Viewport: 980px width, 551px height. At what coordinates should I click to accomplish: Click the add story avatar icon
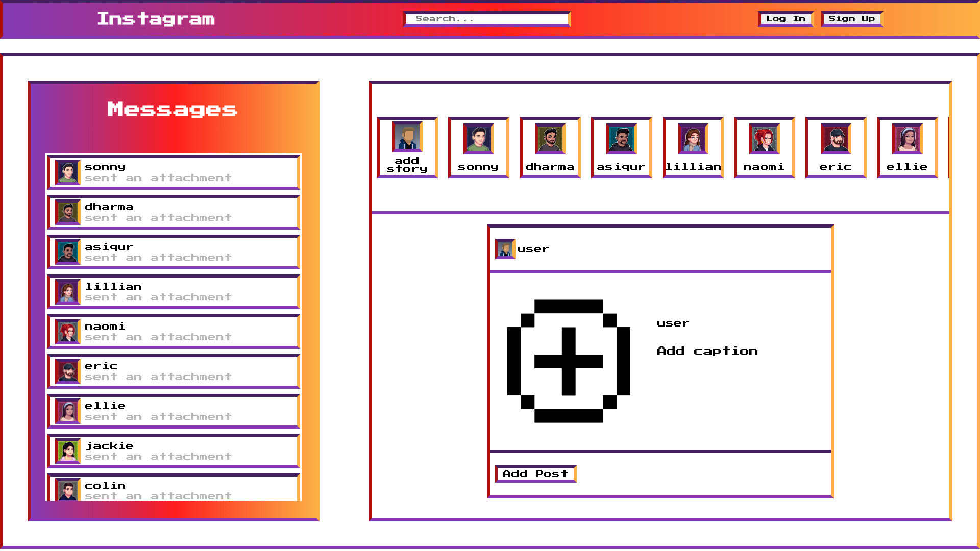click(x=407, y=137)
